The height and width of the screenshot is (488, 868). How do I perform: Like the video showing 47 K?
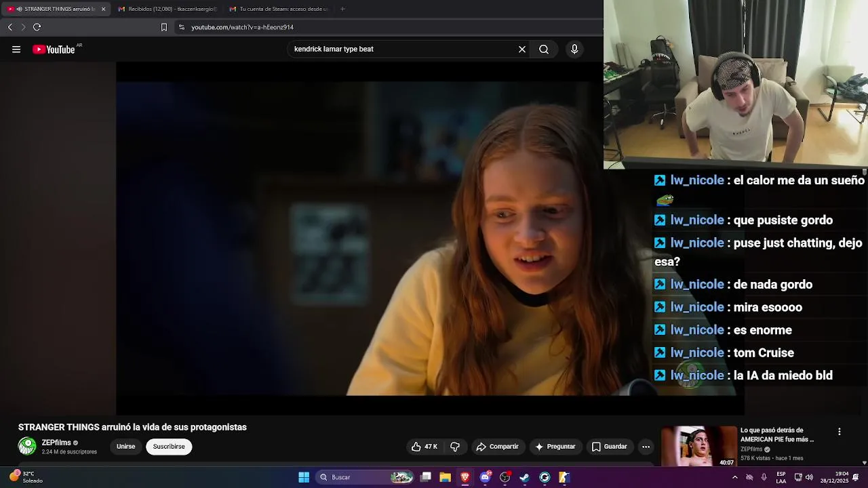425,447
